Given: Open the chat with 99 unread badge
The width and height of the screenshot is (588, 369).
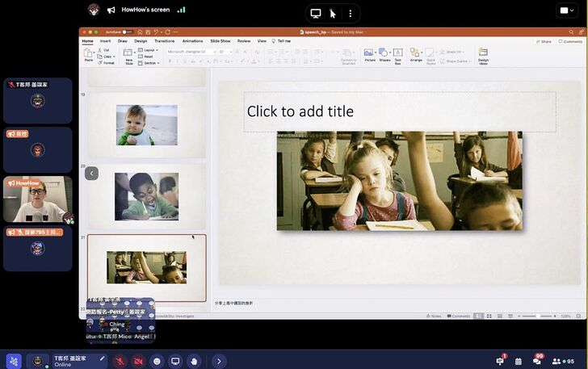Looking at the screenshot, I should pos(537,361).
